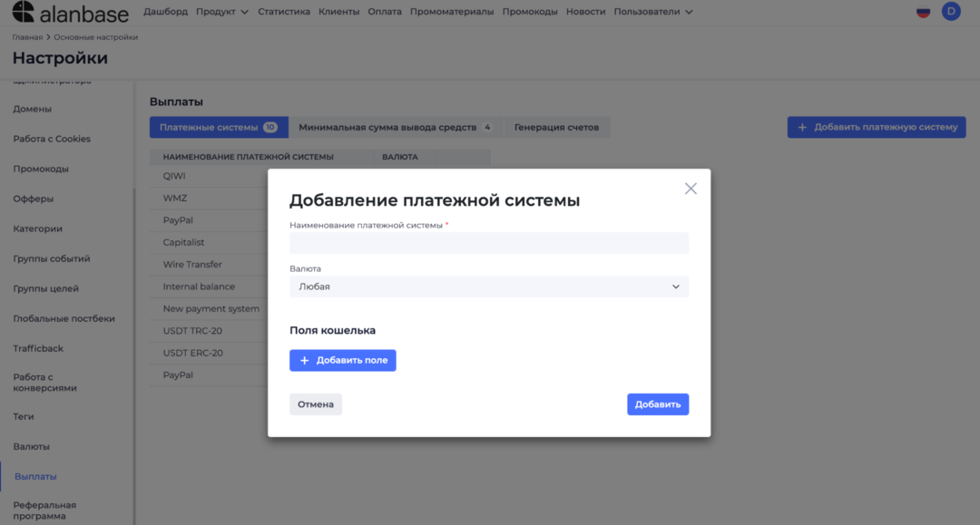Click the plus icon on Добавить поле
The height and width of the screenshot is (525, 980).
pyautogui.click(x=303, y=360)
